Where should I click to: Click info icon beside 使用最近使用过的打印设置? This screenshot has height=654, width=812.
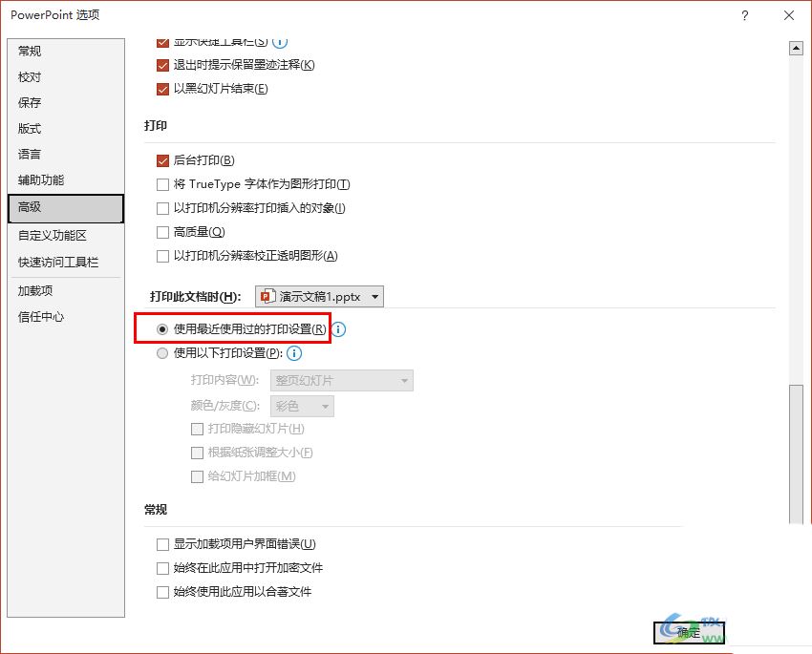tap(339, 329)
